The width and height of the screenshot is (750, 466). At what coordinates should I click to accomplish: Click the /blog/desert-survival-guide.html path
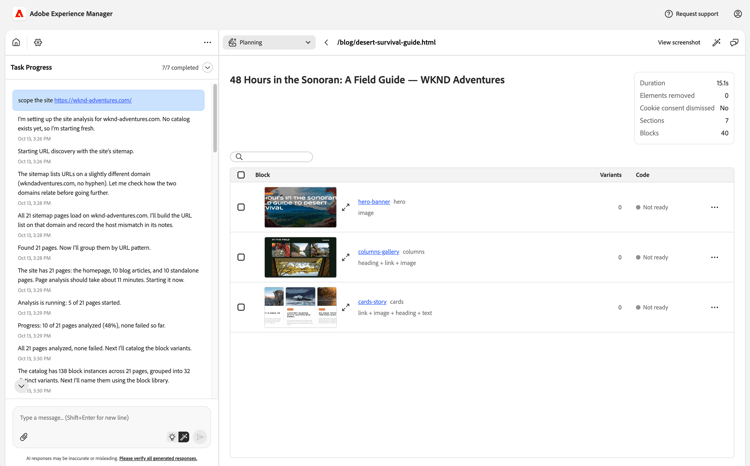tap(386, 42)
